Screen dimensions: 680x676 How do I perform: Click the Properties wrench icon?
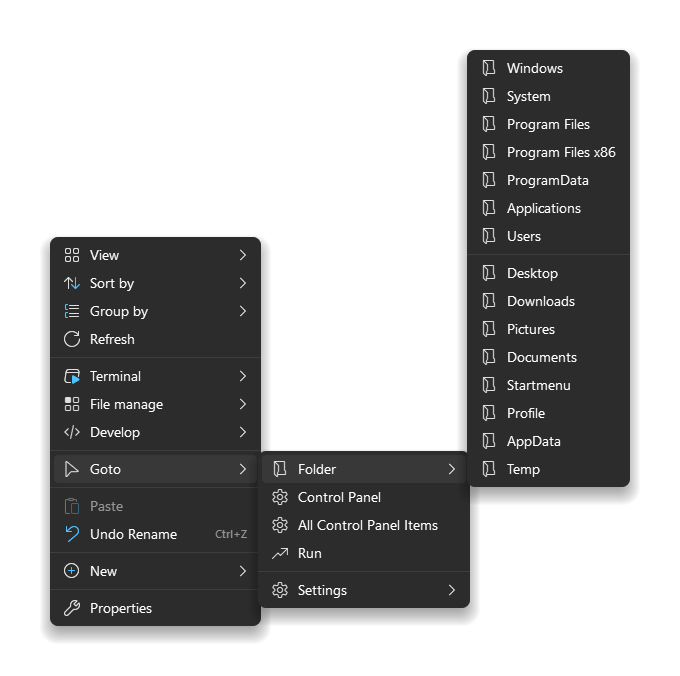tap(72, 608)
